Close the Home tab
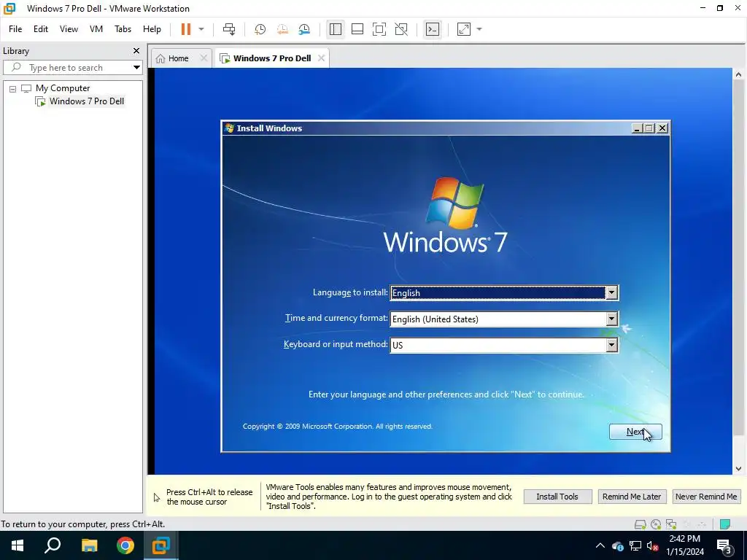Viewport: 747px width, 560px height. [204, 58]
